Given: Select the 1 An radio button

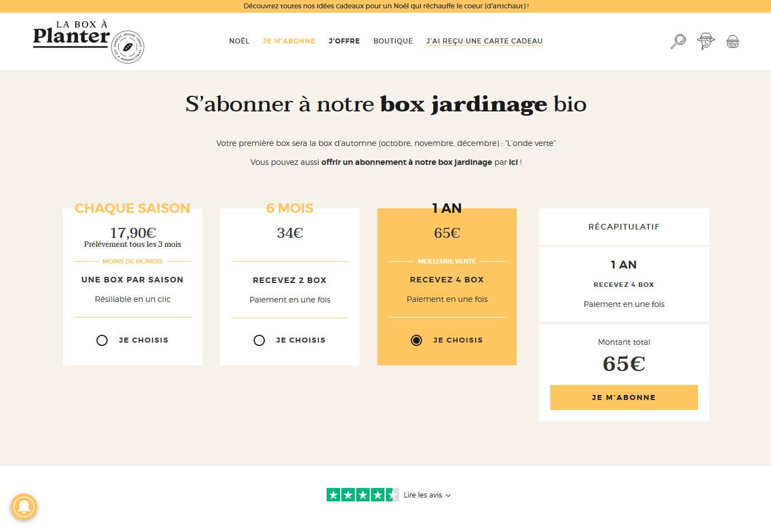Looking at the screenshot, I should (416, 340).
